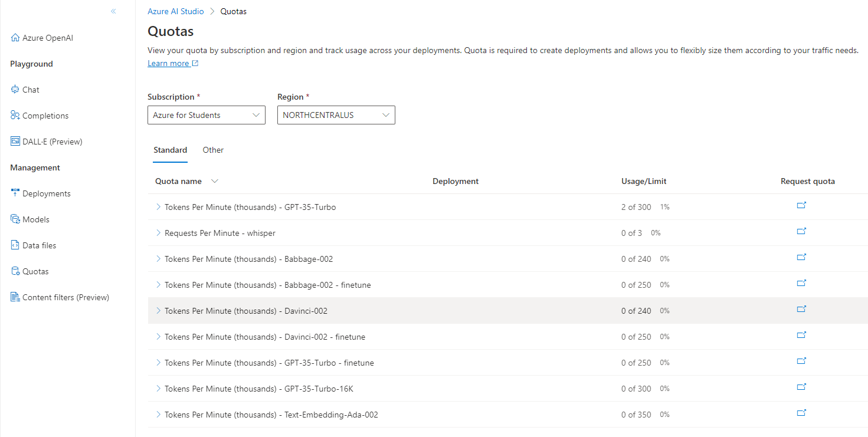Sort by Quota name chevron

point(215,182)
